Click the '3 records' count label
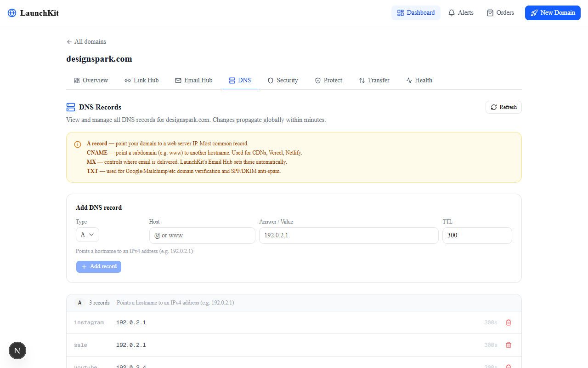Viewport: 588px width, 368px height. (99, 303)
